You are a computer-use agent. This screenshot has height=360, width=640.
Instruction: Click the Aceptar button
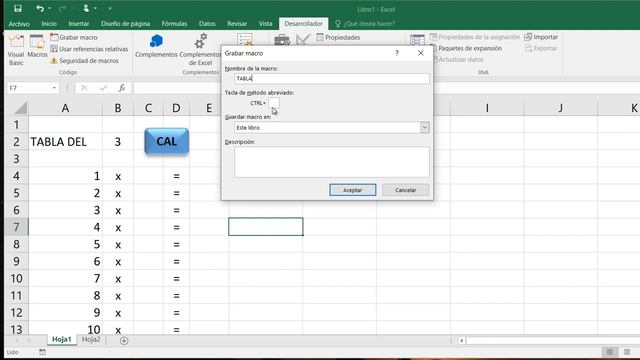[x=353, y=190]
